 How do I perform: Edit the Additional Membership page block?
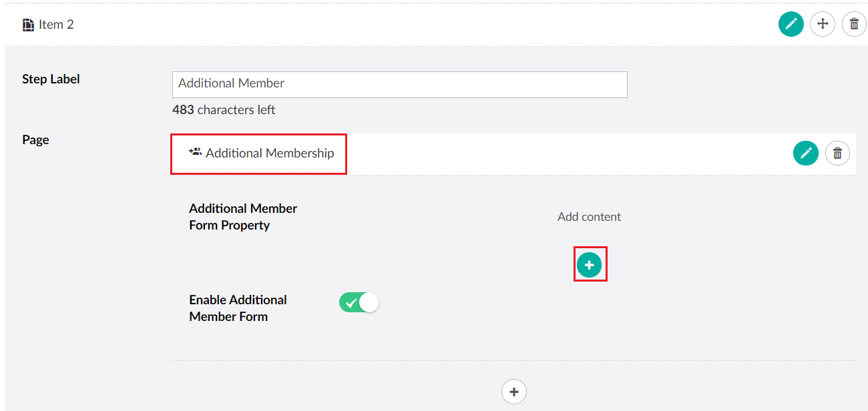coord(805,153)
